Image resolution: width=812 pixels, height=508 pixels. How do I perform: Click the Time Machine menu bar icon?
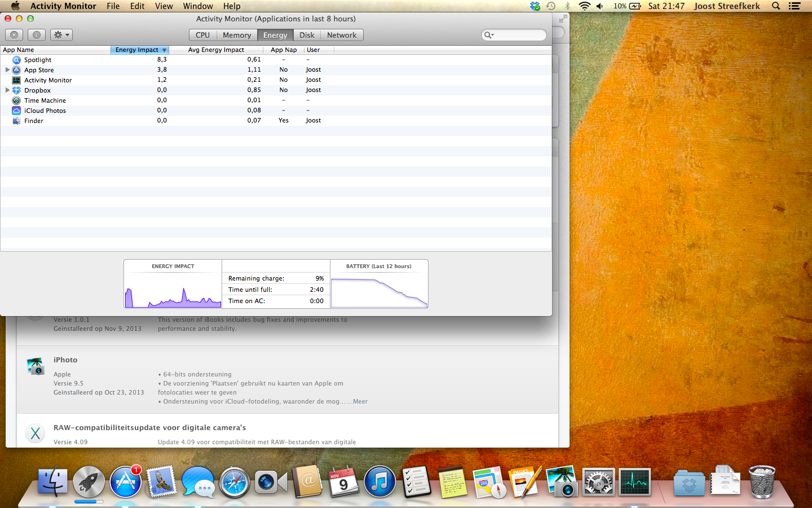(551, 6)
